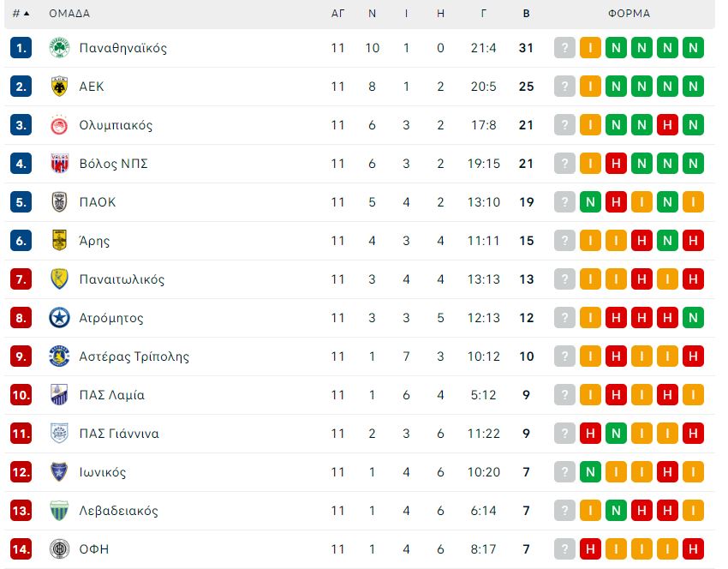
Task: Select the OFI circular black crest
Action: coord(59,549)
